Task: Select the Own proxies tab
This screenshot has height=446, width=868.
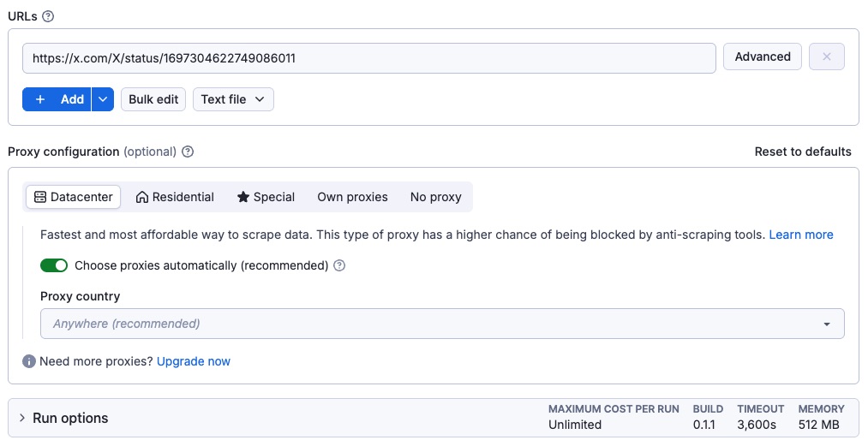Action: pos(352,197)
